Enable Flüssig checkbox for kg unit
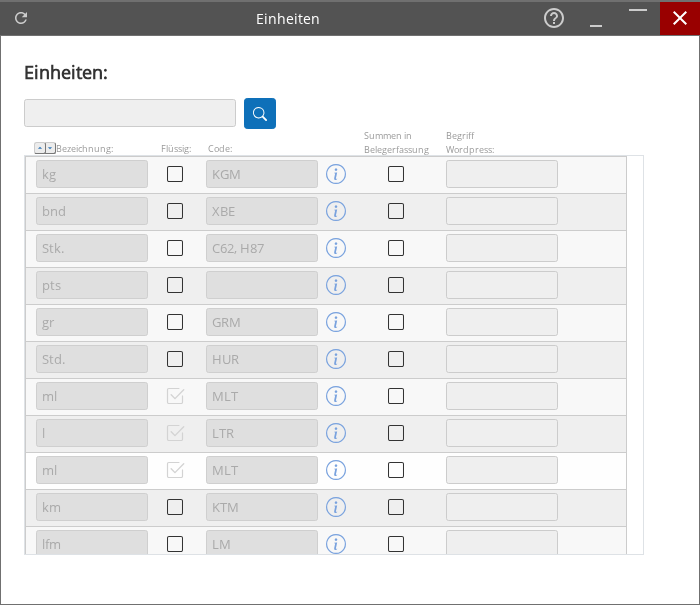The width and height of the screenshot is (700, 605). [175, 174]
